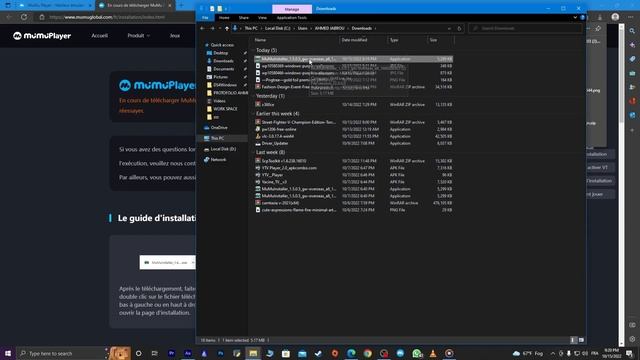Open Produit dropdown in MuMuPlayer site
The width and height of the screenshot is (640, 360).
pyautogui.click(x=138, y=36)
